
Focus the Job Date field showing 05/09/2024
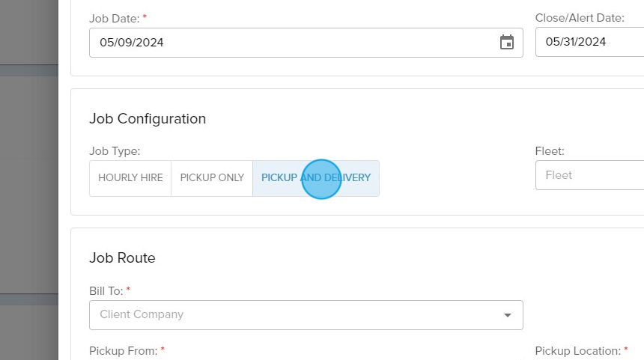pyautogui.click(x=285, y=43)
